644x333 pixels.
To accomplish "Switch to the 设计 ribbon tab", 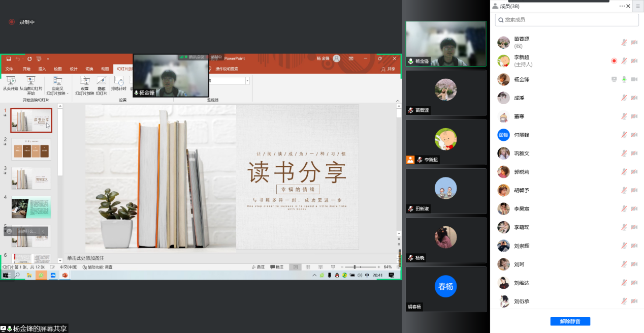I will click(x=74, y=69).
